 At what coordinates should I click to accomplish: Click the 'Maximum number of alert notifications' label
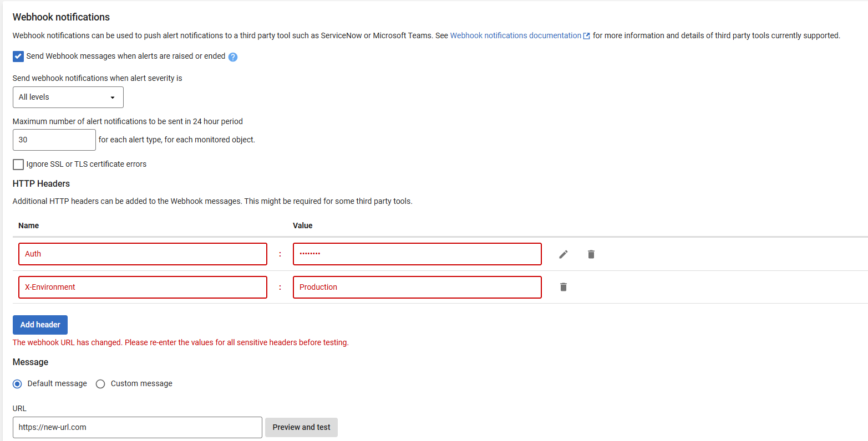click(128, 121)
